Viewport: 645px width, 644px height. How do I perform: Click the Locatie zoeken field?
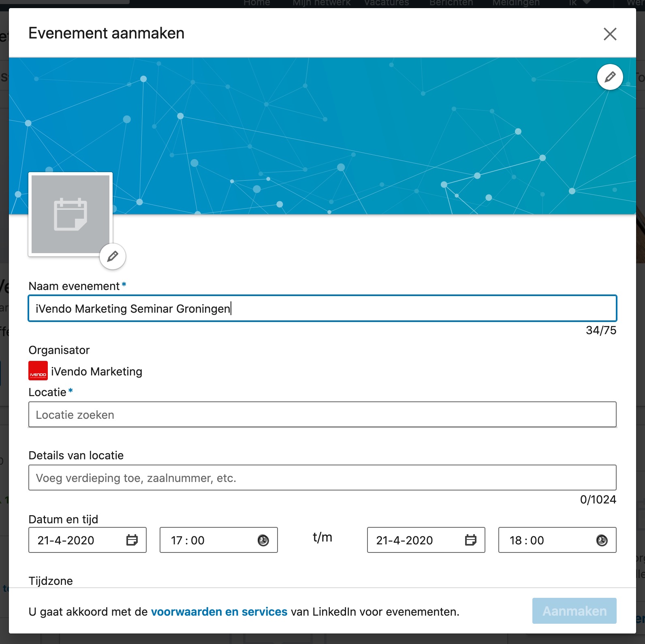pyautogui.click(x=322, y=414)
